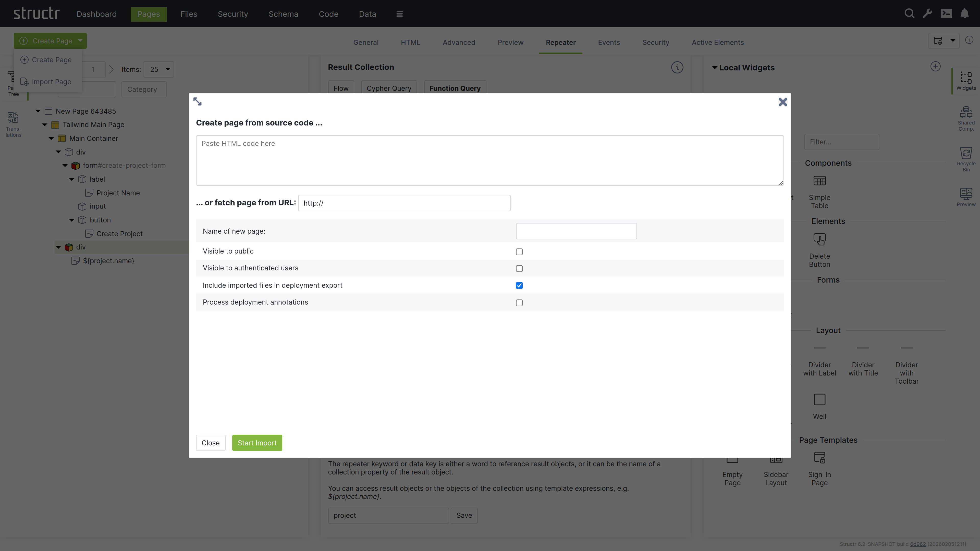Enable the Visible to public checkbox
Image resolution: width=980 pixels, height=551 pixels.
point(519,251)
